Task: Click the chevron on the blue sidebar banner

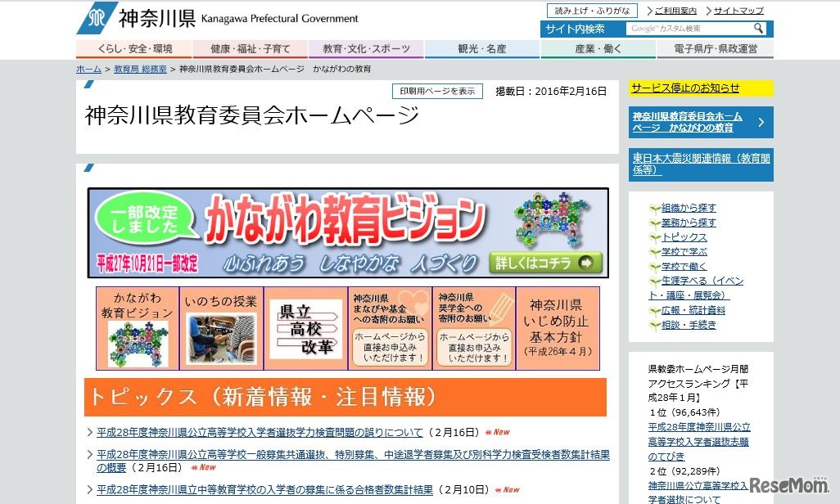Action: pos(761,122)
